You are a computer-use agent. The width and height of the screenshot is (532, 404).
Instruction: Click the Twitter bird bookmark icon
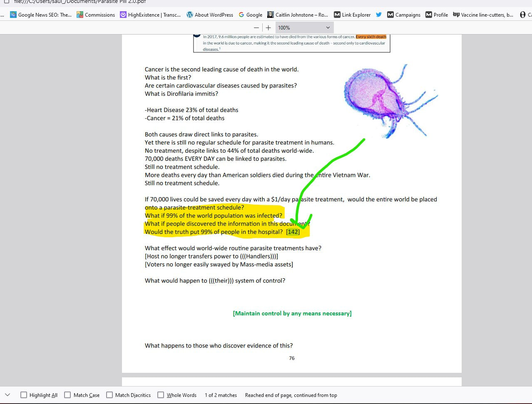379,15
